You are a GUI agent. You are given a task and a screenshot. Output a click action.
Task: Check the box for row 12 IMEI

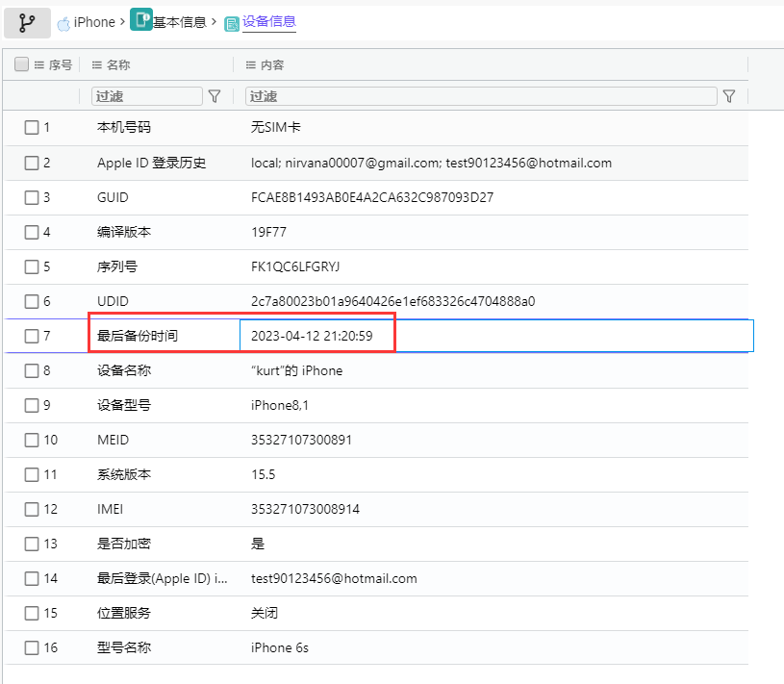(32, 509)
